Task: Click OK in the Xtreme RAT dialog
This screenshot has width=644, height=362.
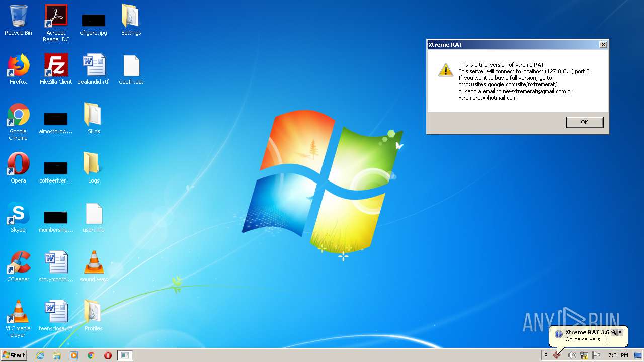Action: click(584, 122)
